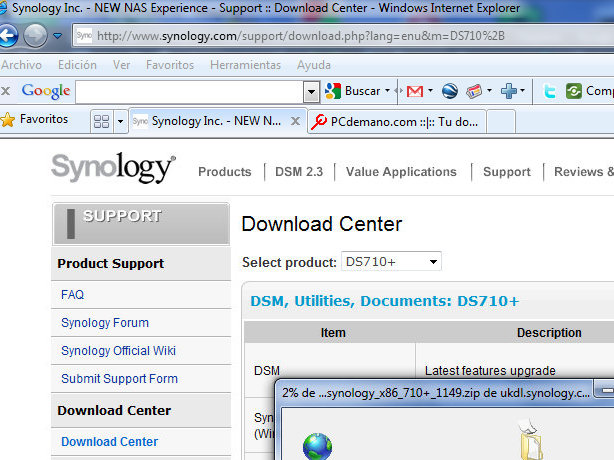Open the Synology Official Wiki link
The image size is (614, 460).
pos(118,351)
